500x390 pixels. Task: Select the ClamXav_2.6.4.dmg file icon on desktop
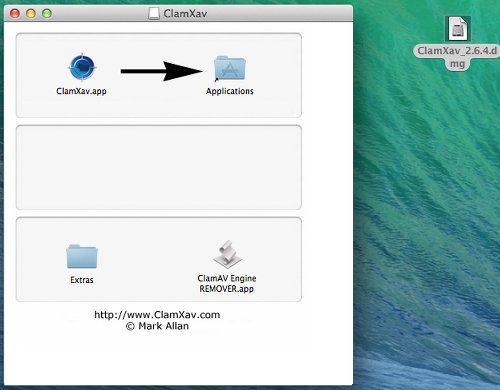point(458,29)
